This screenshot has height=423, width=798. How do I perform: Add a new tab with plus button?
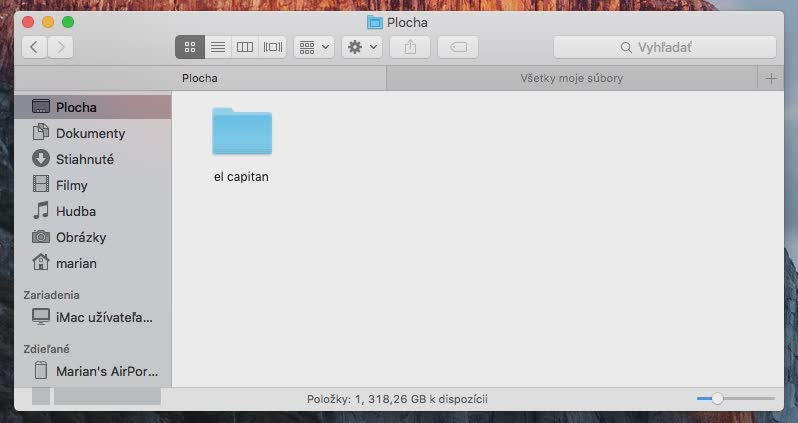coord(771,78)
